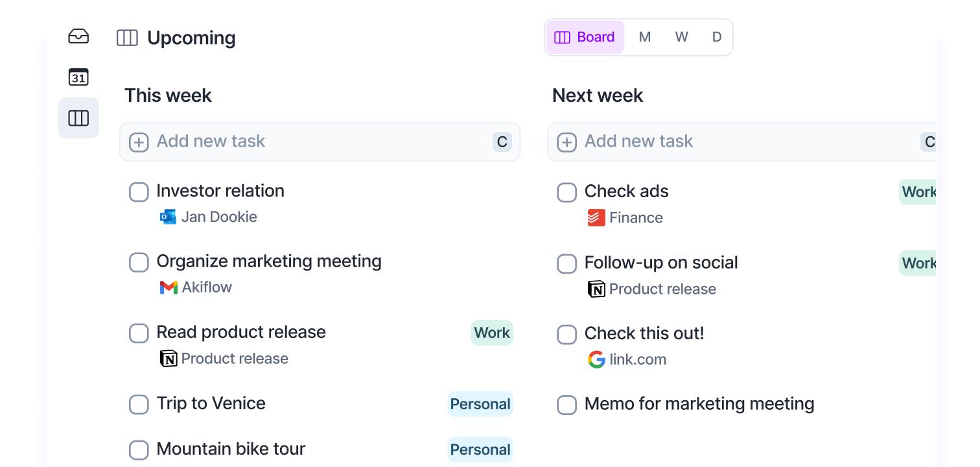Viewport: 980px width, 467px height.
Task: Click the Next week column heading
Action: point(598,95)
